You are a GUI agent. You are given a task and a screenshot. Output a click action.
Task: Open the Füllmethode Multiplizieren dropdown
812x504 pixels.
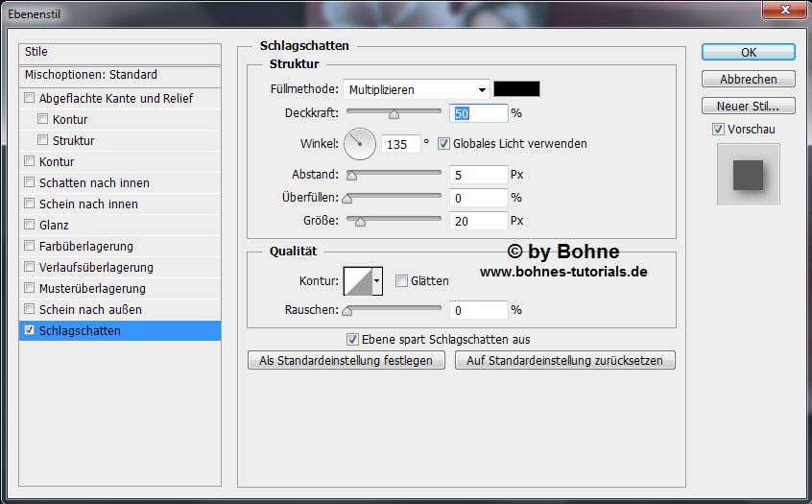tap(416, 89)
